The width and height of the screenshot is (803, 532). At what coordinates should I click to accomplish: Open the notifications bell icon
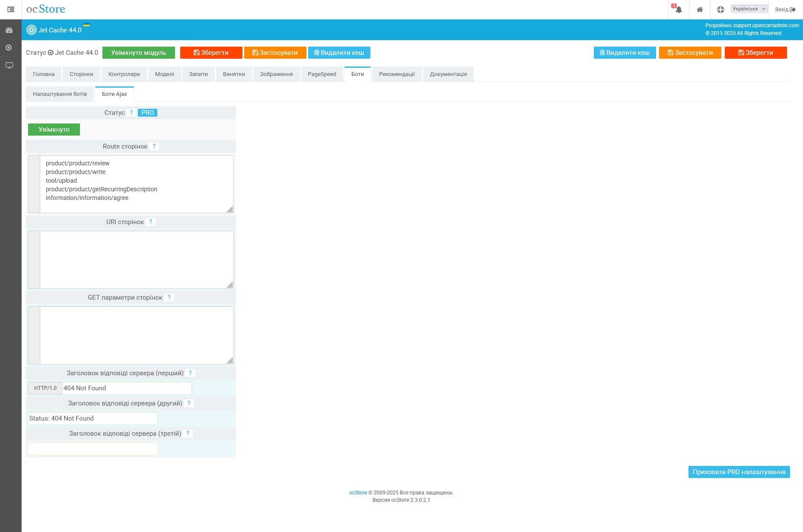tap(679, 9)
